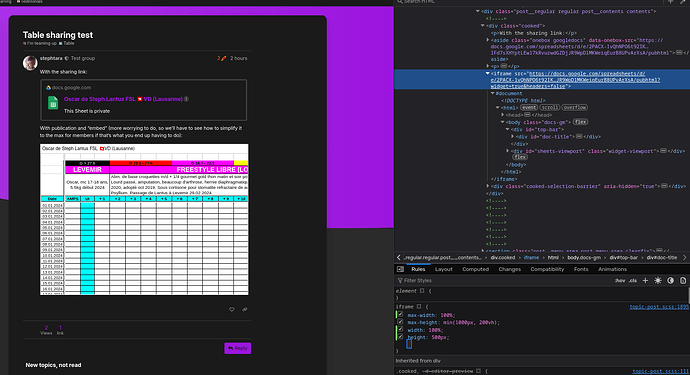
Task: Toggle the three-pane inspector sidebar icon
Action: (400, 269)
